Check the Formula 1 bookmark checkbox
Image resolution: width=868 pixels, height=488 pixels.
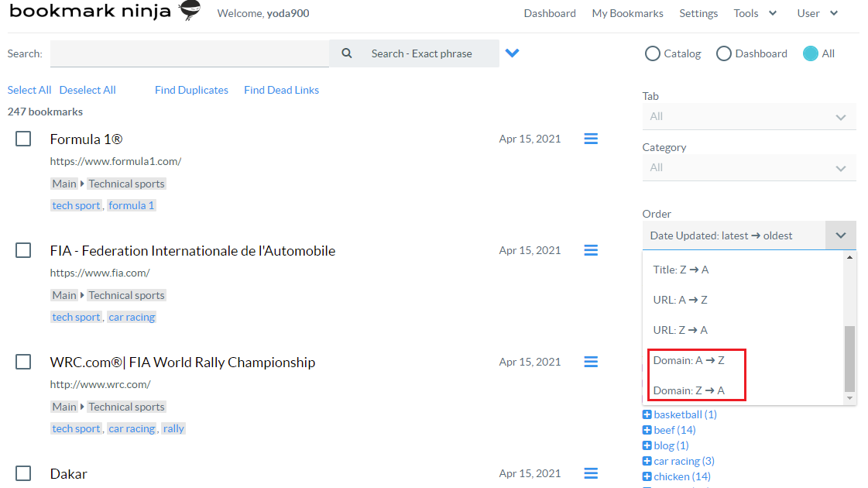point(23,139)
